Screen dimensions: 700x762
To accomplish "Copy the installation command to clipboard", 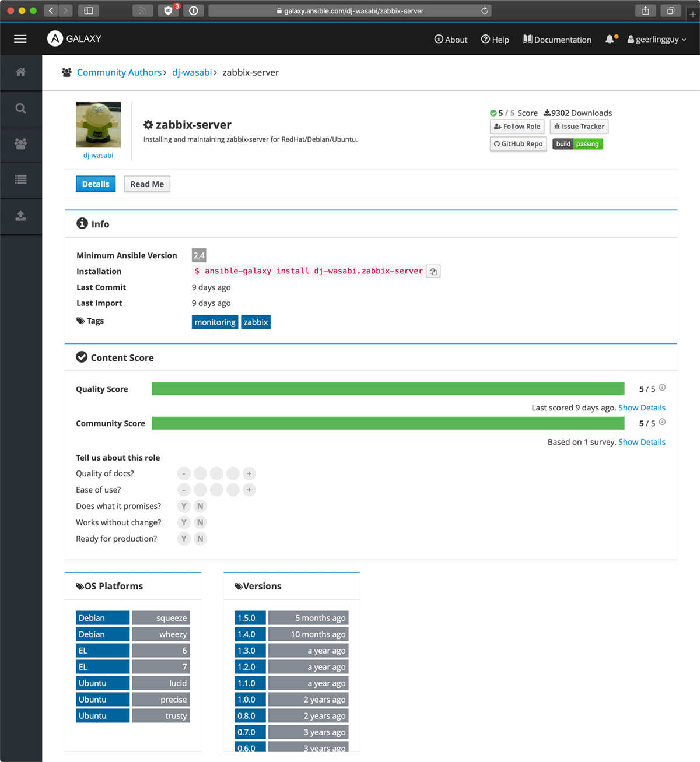I will click(433, 271).
